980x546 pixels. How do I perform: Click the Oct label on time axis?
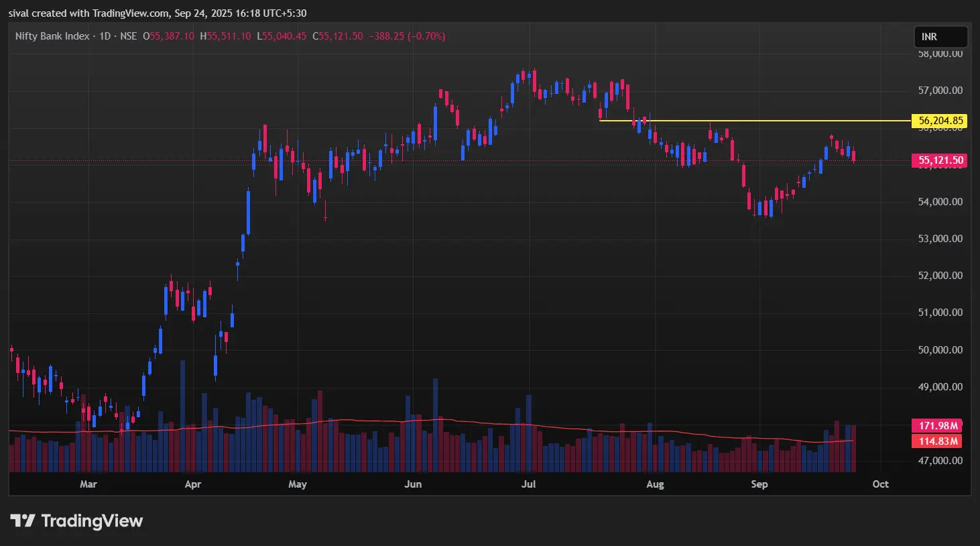coord(881,484)
